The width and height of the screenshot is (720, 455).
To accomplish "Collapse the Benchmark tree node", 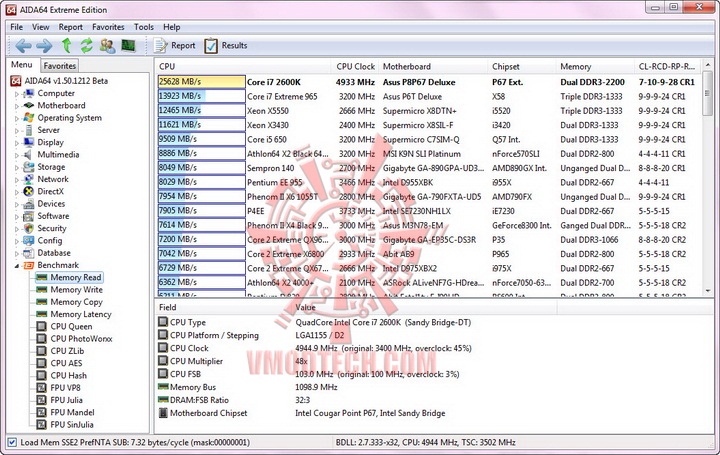I will point(17,265).
